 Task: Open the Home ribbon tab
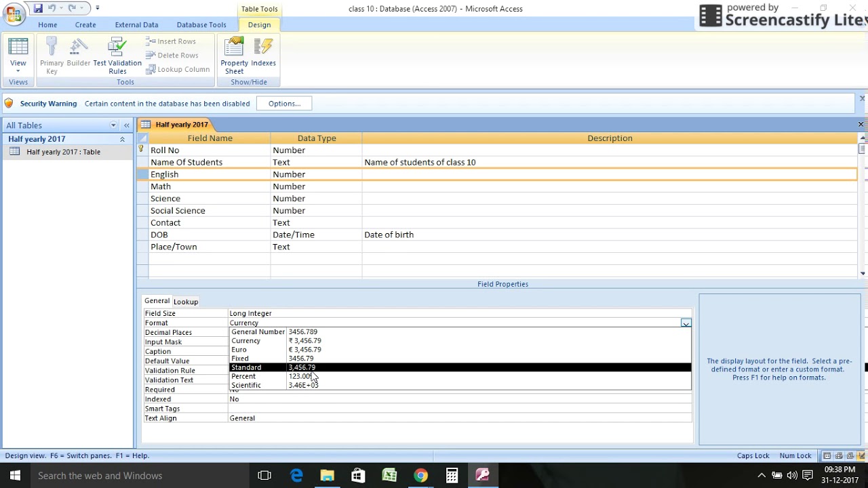47,24
